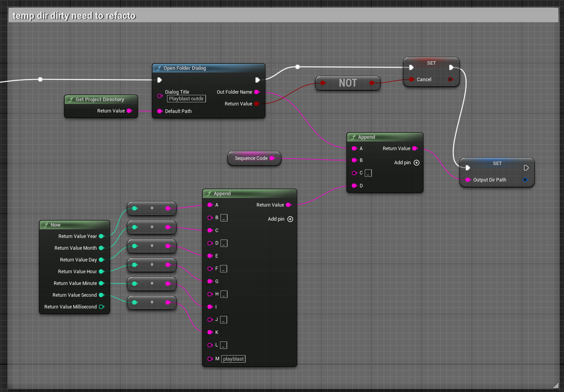The height and width of the screenshot is (392, 564).
Task: Select conversion node connected to Second pin
Action: coord(152,302)
